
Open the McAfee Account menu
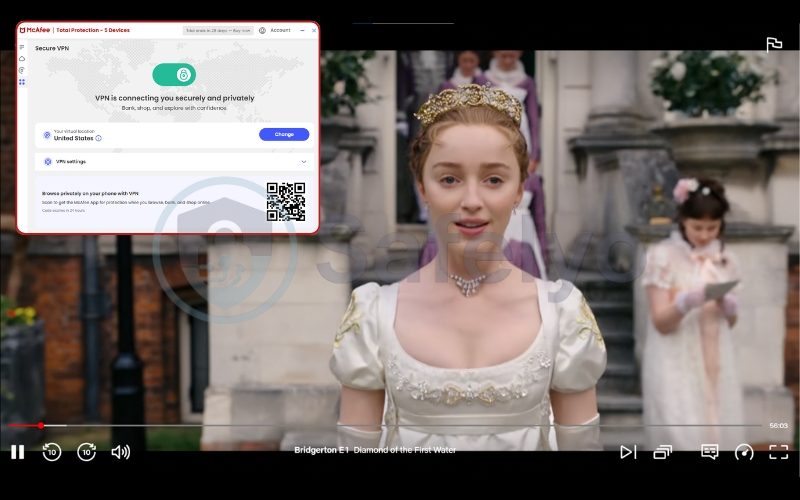coord(280,30)
